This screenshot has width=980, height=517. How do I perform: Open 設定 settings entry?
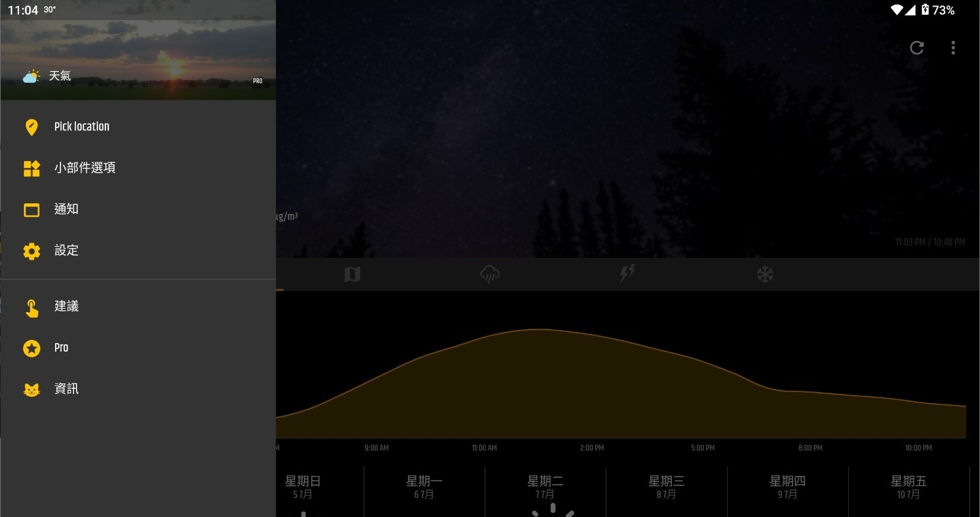(x=138, y=251)
